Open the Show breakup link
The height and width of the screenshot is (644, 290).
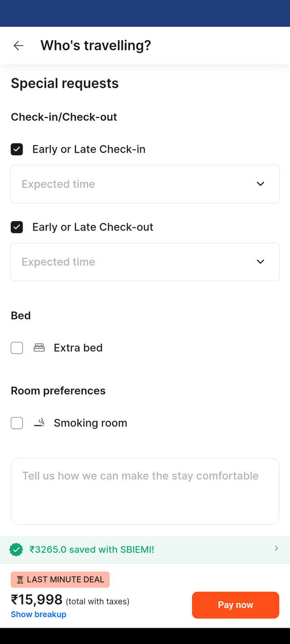(x=39, y=615)
